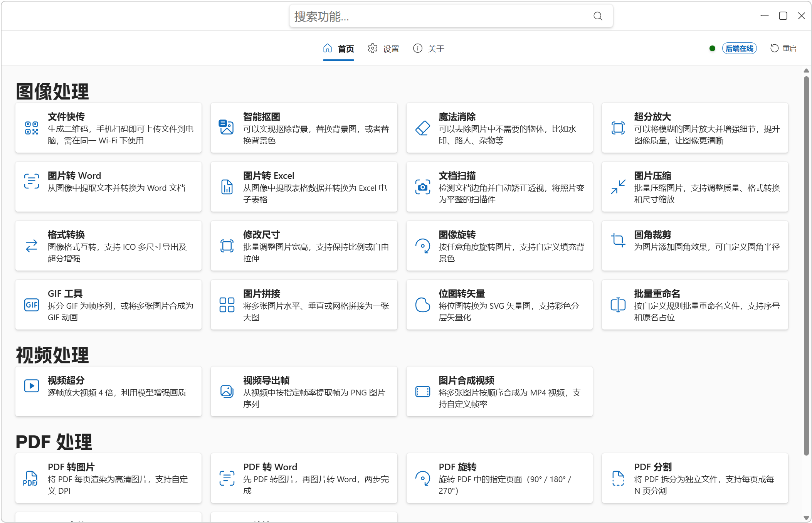This screenshot has width=812, height=523.
Task: Click the PDF 转图片 title
Action: click(x=71, y=467)
